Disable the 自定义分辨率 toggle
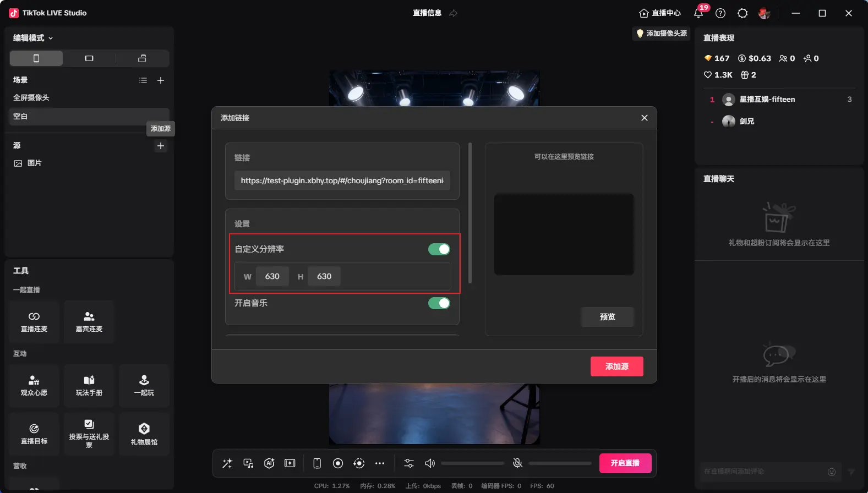This screenshot has height=493, width=868. click(x=439, y=249)
